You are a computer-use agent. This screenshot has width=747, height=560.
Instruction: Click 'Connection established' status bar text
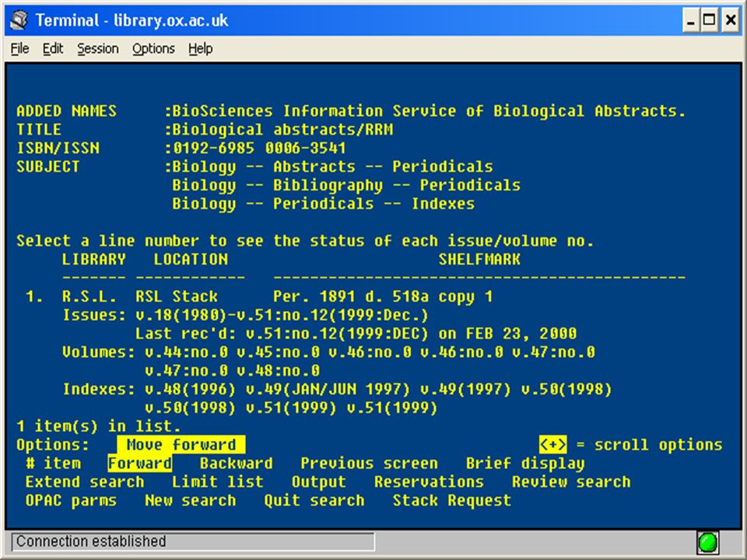pyautogui.click(x=91, y=541)
